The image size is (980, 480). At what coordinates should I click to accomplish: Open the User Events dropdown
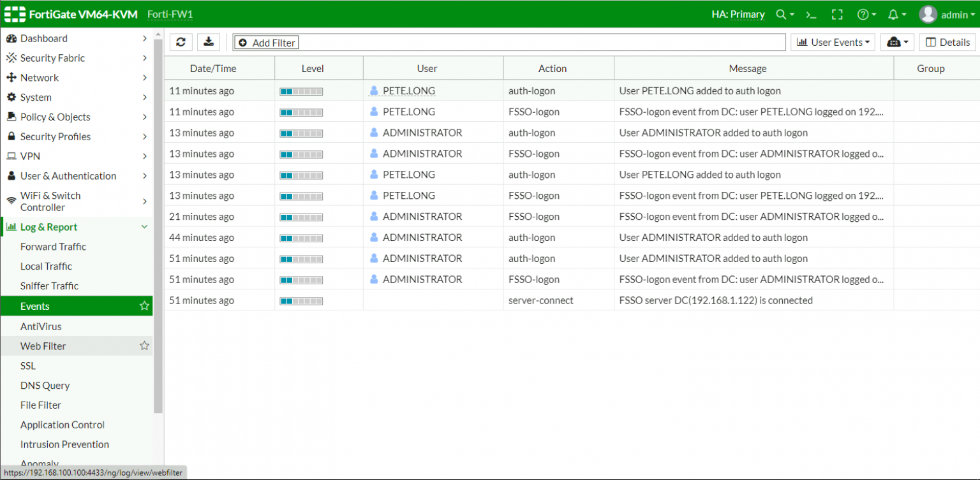tap(833, 42)
